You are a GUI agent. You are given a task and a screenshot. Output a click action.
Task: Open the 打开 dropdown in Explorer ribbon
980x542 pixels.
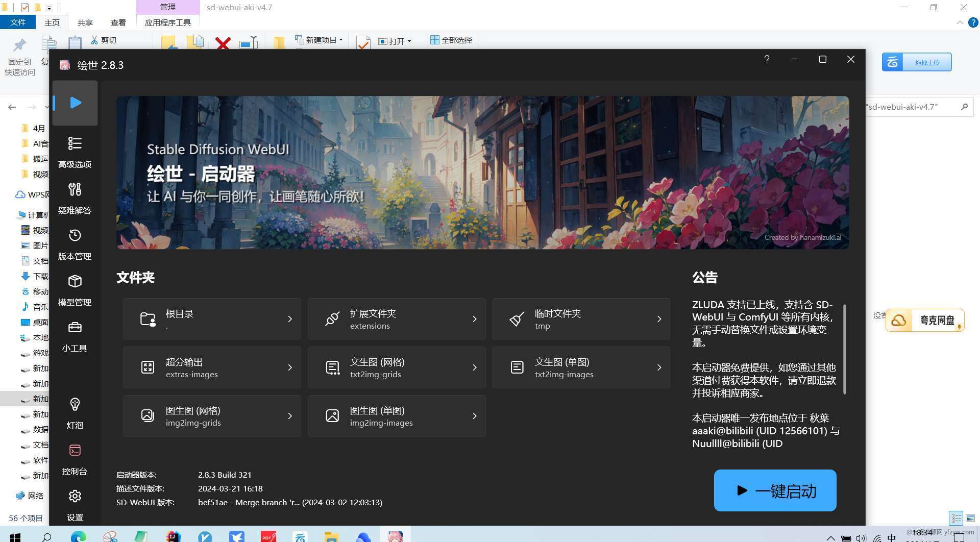[395, 41]
